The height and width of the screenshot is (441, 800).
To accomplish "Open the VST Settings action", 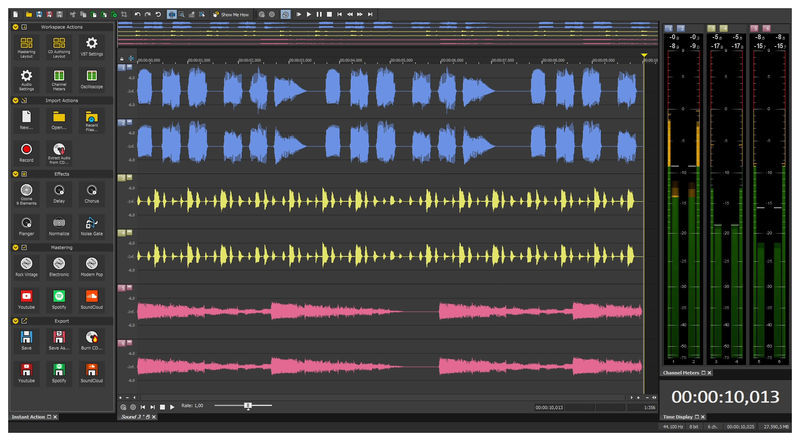I will 91,45.
